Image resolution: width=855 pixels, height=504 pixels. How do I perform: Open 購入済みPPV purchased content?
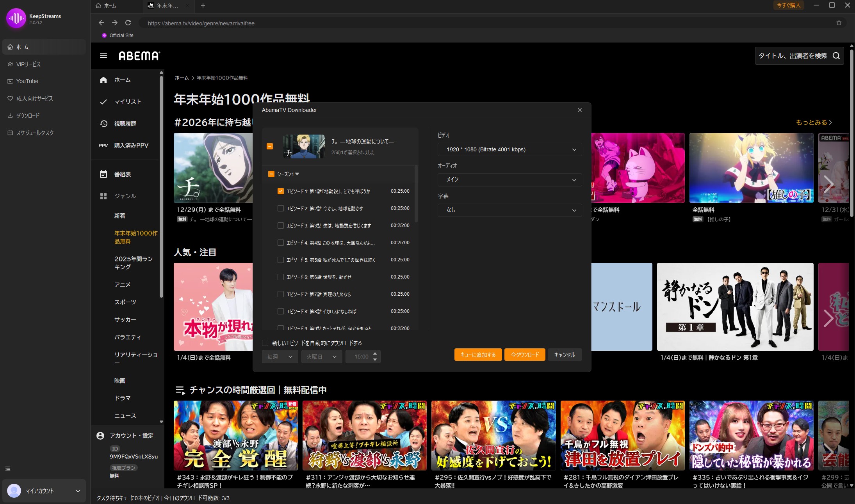point(131,145)
